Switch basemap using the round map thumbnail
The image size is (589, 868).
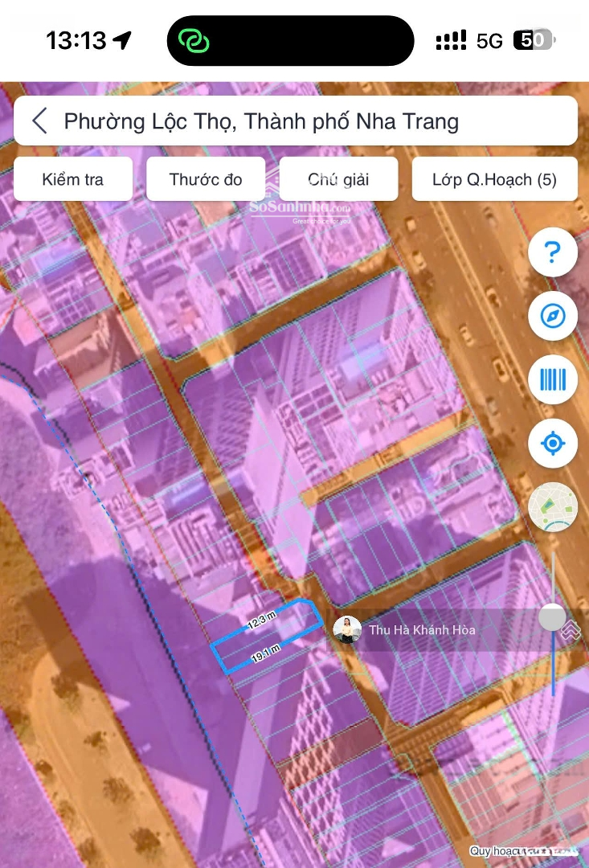(552, 507)
